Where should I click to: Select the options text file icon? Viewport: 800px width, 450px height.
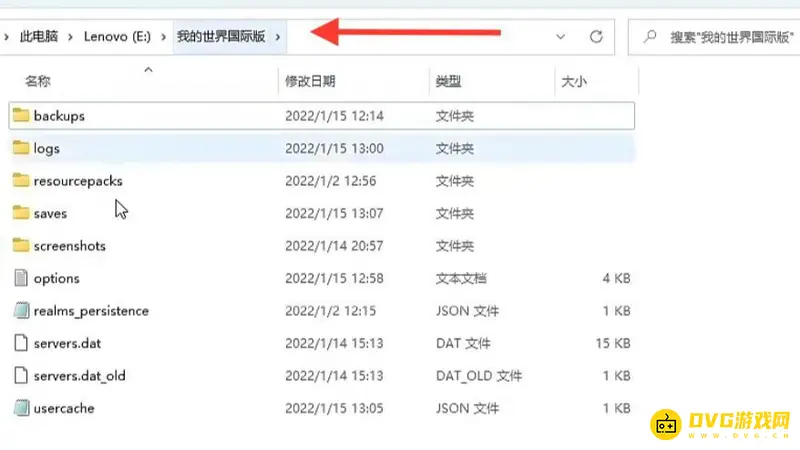tap(22, 278)
